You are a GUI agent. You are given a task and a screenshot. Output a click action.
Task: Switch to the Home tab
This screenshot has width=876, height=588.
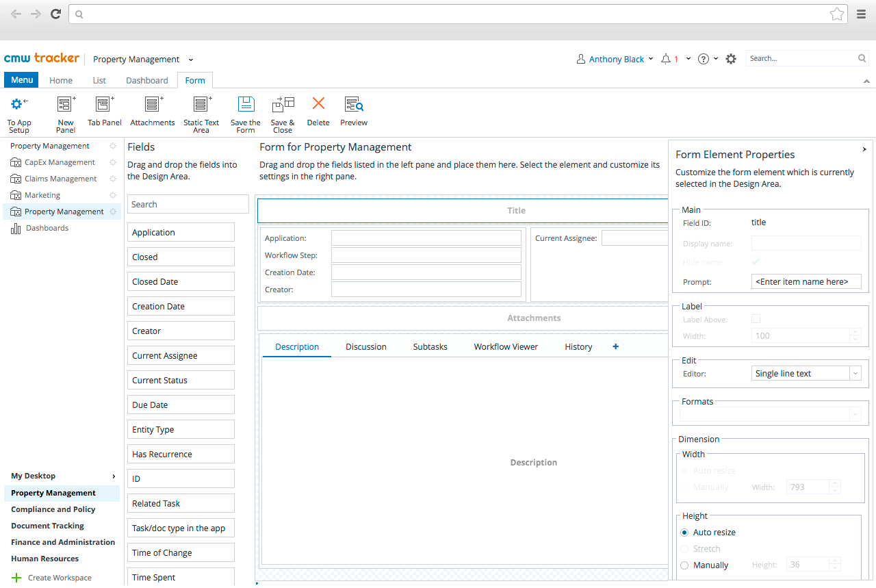coord(61,80)
